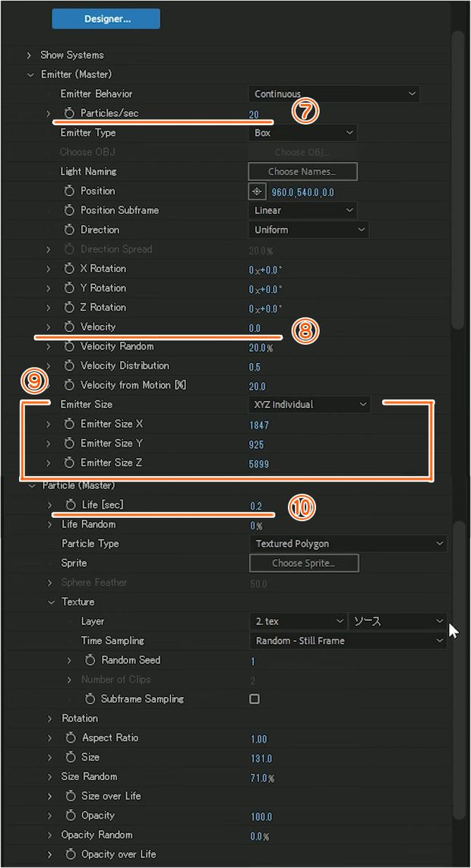Click the Position value 960.0,540.0,0.0
Screen dimensions: 471x868
tap(303, 193)
